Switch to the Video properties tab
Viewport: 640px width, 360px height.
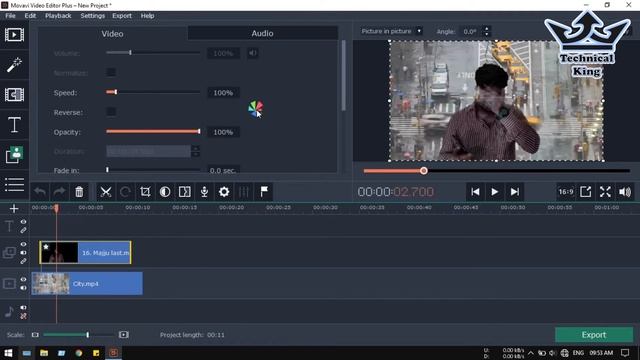coord(113,33)
